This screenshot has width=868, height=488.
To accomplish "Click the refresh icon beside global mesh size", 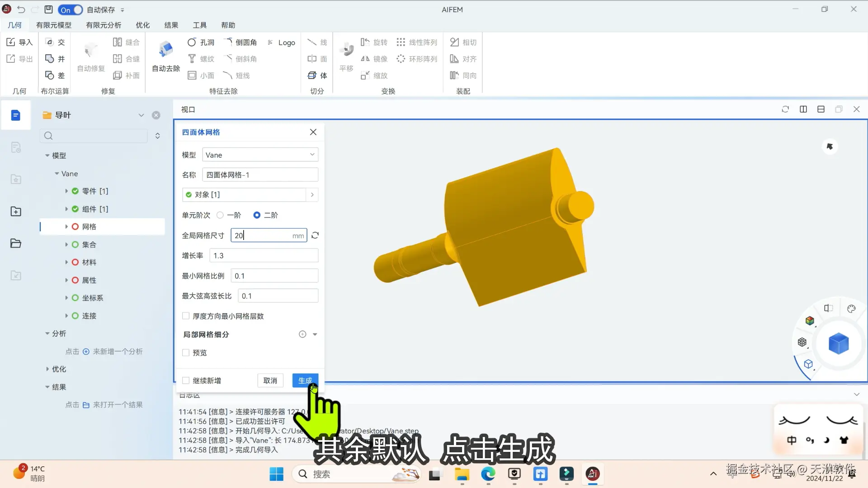I will [315, 235].
